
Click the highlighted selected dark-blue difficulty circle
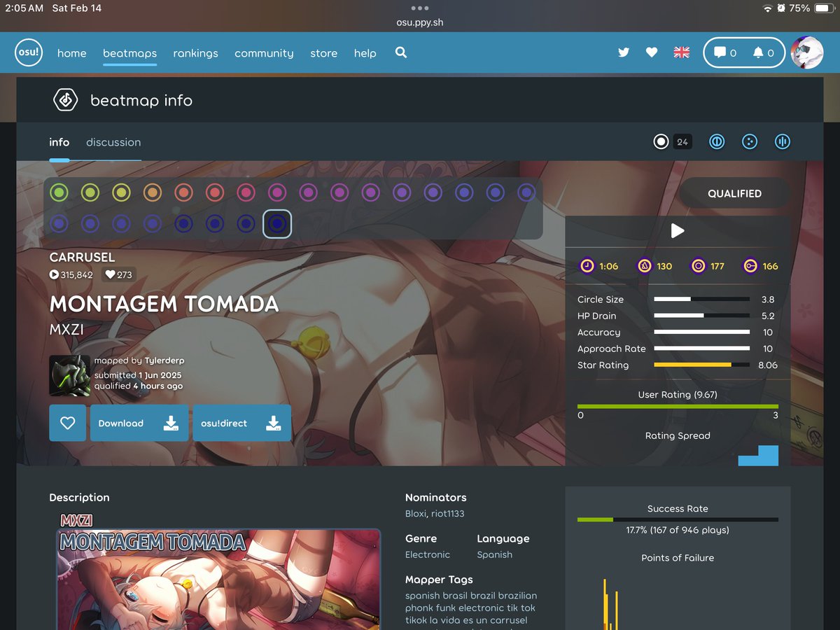pos(277,224)
